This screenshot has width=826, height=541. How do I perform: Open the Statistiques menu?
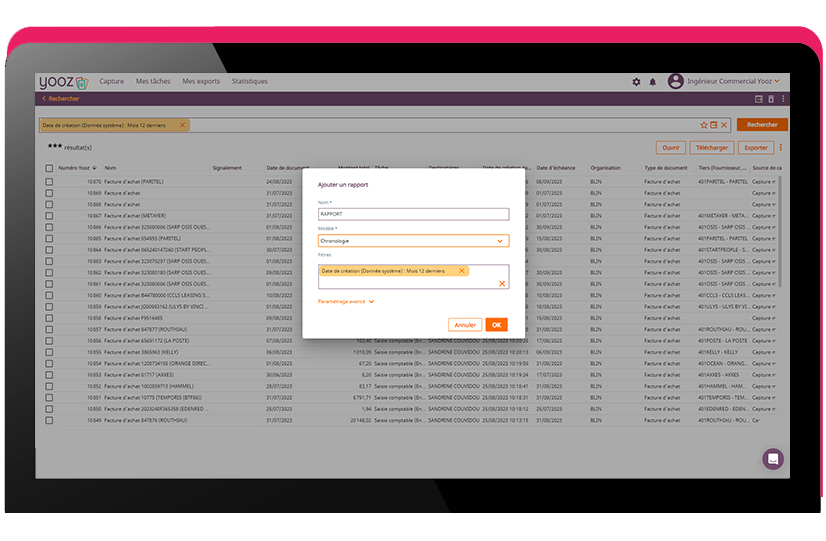click(250, 81)
